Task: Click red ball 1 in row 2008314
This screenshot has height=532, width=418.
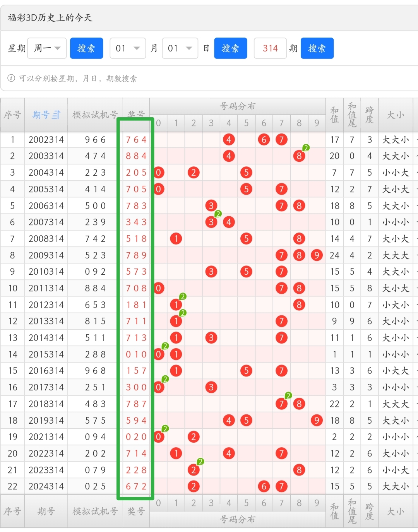Action: click(176, 239)
